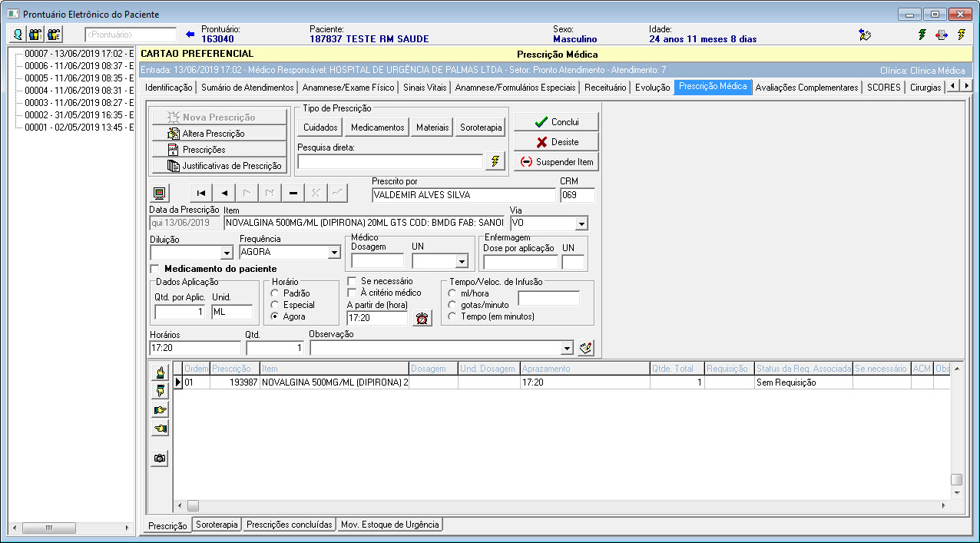Open the Médico UN dropdown
The height and width of the screenshot is (543, 980).
click(x=462, y=262)
